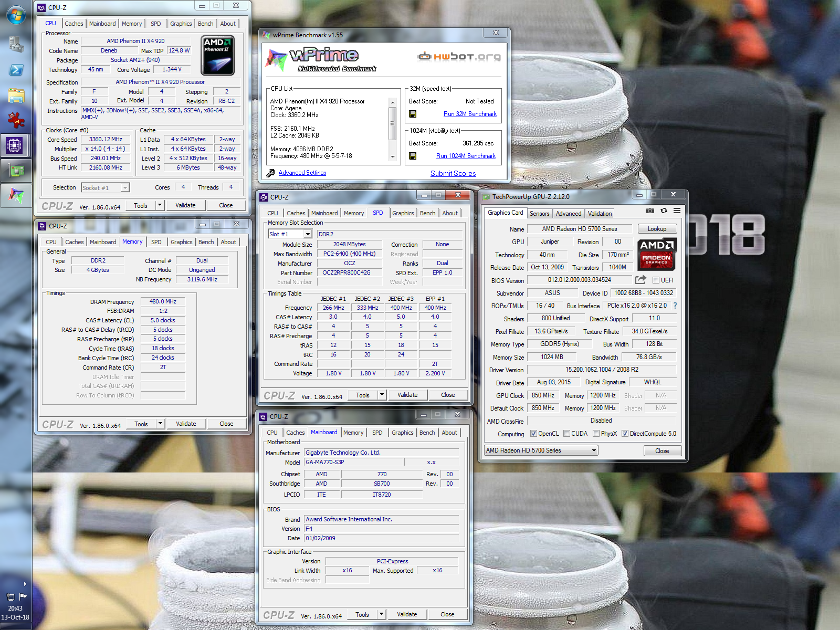Toggle the UEFI checkbox in GPU-Z
Image resolution: width=840 pixels, height=630 pixels.
656,280
